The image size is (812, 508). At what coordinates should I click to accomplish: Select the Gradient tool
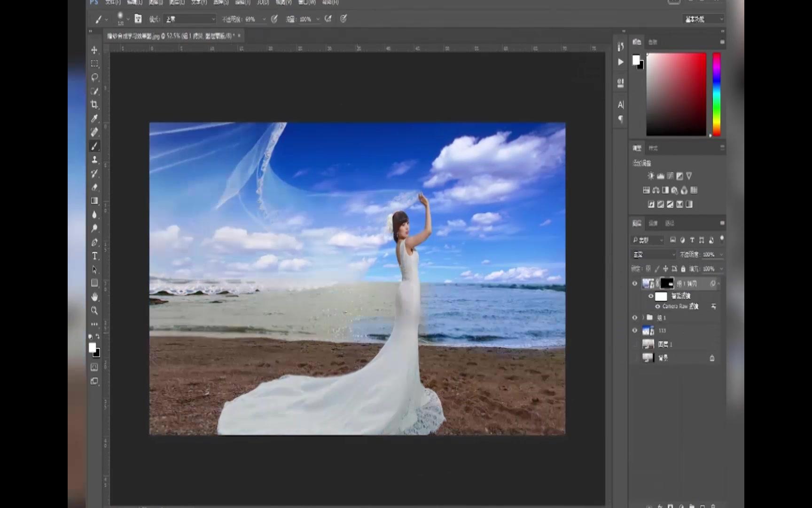94,201
